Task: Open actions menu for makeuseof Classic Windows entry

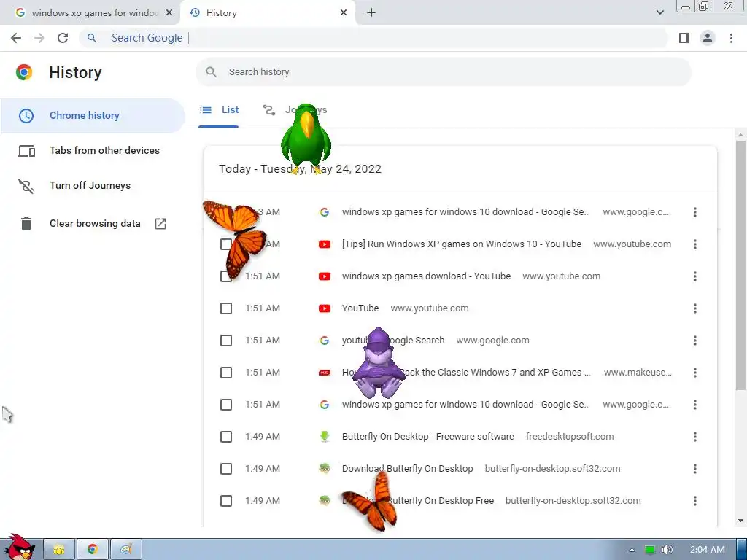Action: coord(695,373)
